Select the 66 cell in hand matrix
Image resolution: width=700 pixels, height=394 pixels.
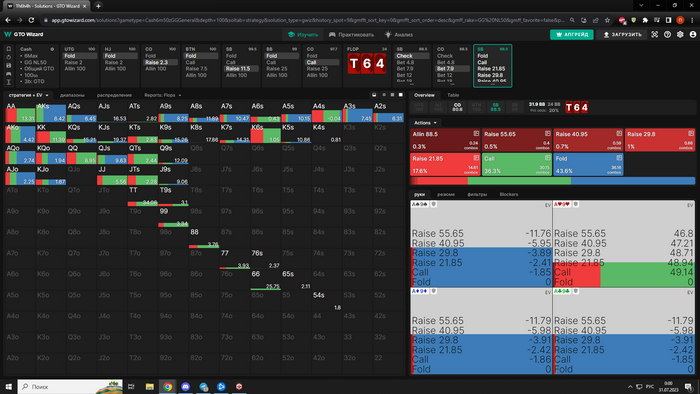(266, 279)
